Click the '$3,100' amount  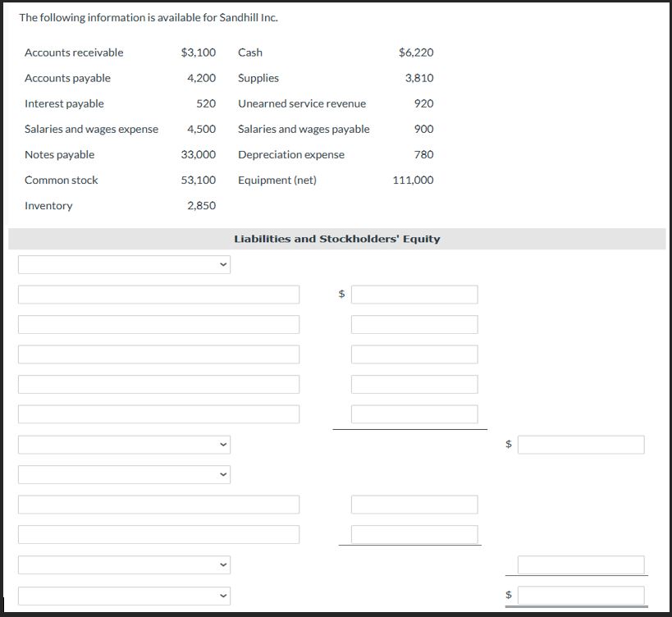click(x=199, y=53)
